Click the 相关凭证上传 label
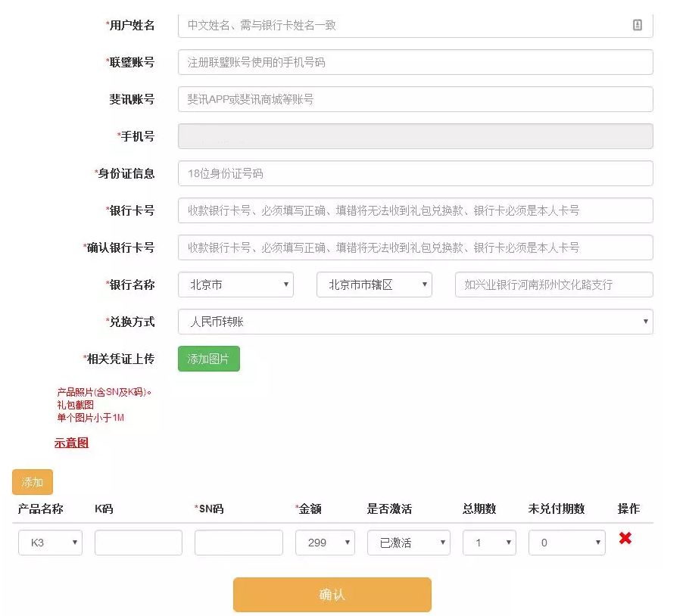Screen dimensions: 686x616 point(119,359)
